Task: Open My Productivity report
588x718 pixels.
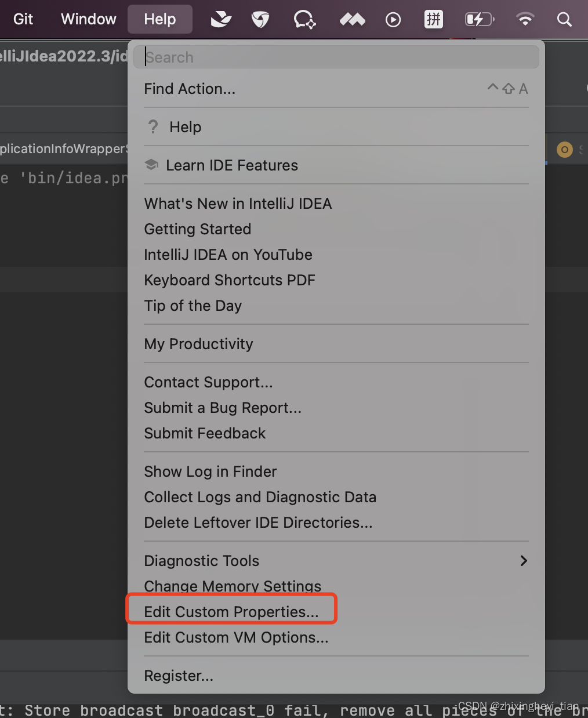Action: [x=336, y=344]
